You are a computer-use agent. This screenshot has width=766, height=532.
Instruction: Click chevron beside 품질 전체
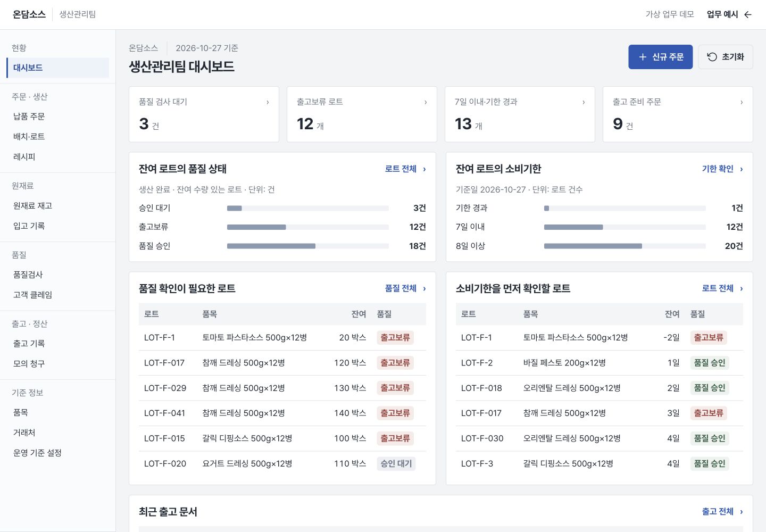[x=424, y=288]
